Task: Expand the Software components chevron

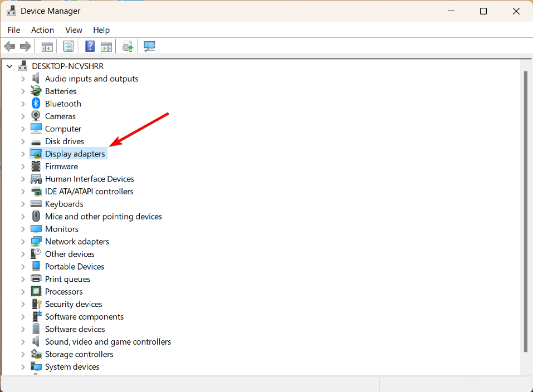Action: 23,316
